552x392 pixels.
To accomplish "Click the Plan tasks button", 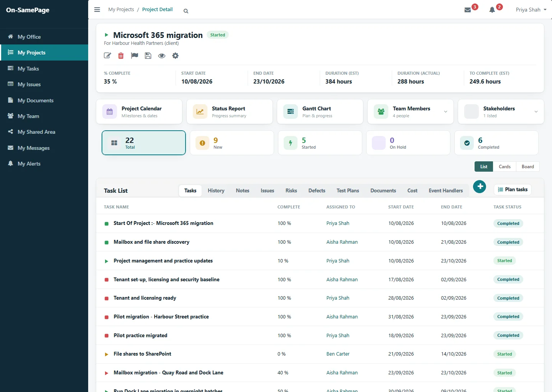I will [513, 190].
